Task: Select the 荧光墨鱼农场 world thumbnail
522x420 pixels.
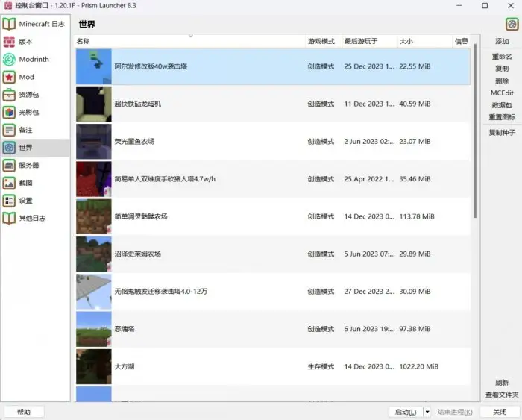Action: [x=93, y=142]
